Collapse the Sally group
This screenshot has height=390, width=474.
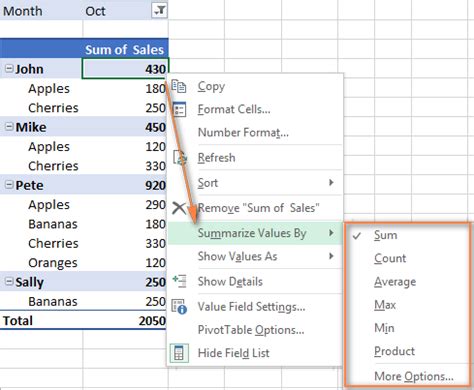point(9,282)
